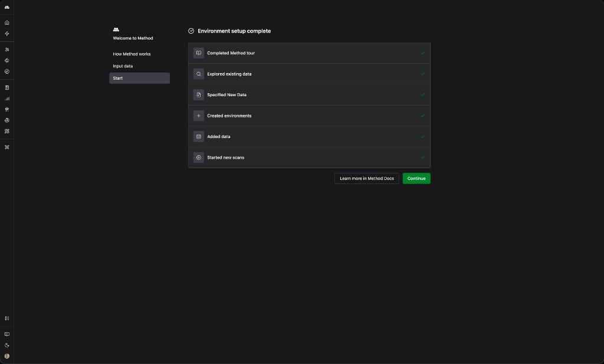Click the checkmark on Specified New Data row
Image resolution: width=604 pixels, height=364 pixels.
pyautogui.click(x=422, y=95)
